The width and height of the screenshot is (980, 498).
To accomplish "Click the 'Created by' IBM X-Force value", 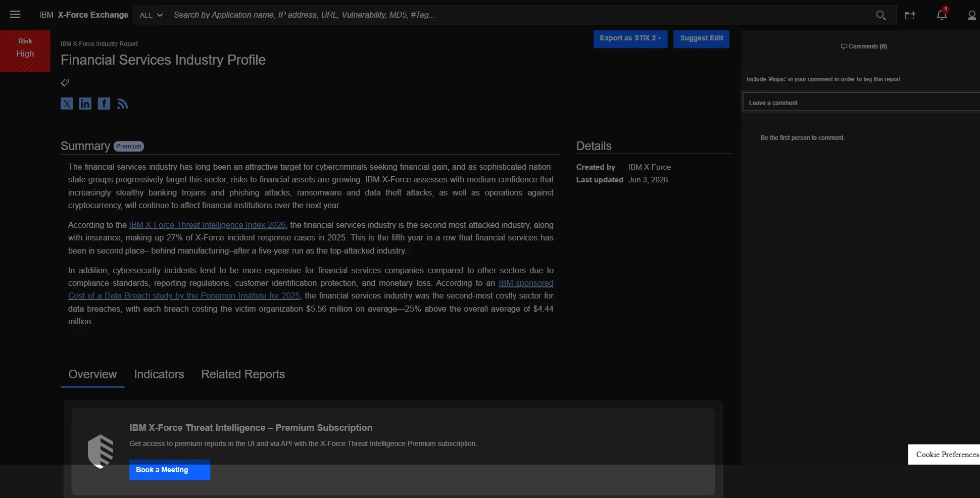I will [650, 167].
